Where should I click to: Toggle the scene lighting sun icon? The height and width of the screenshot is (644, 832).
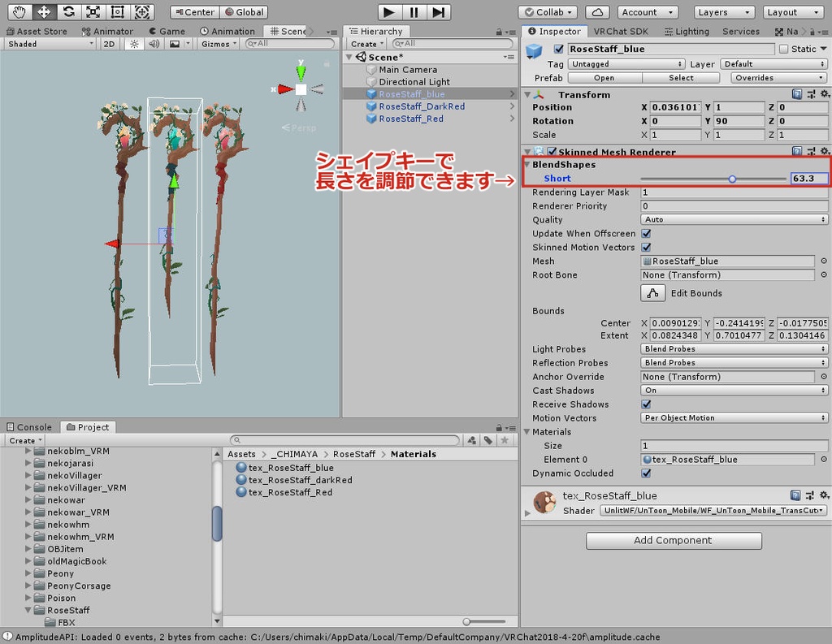click(134, 44)
